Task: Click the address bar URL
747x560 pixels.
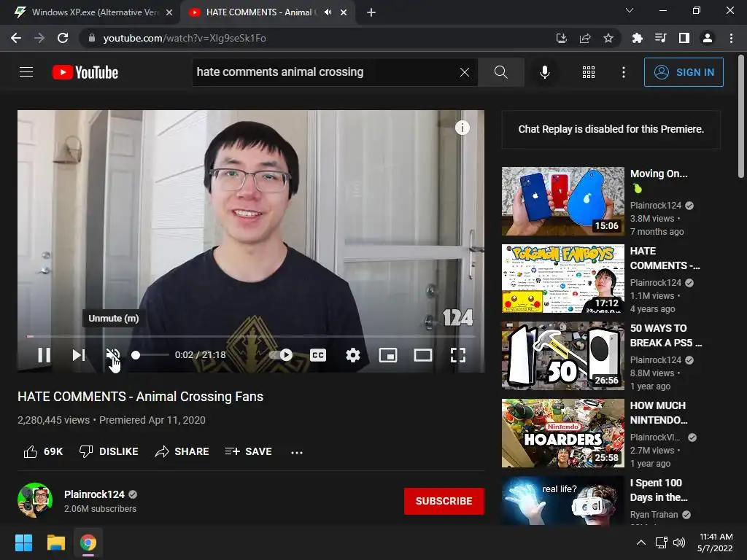Action: click(185, 38)
